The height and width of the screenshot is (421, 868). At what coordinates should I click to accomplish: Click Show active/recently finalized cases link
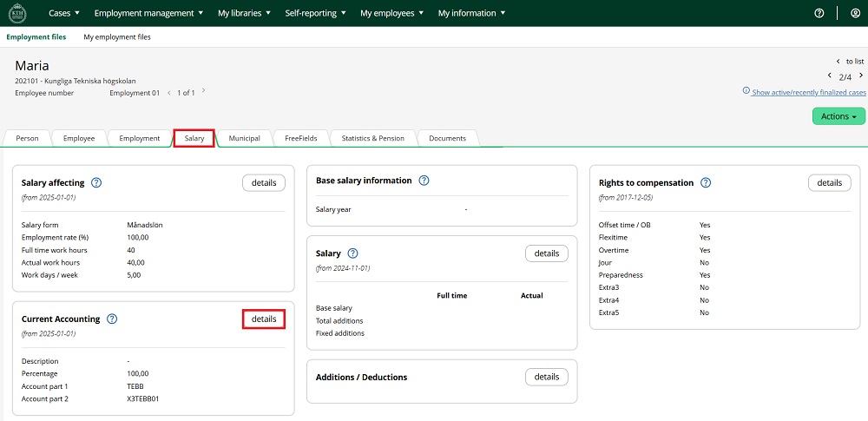tap(809, 92)
